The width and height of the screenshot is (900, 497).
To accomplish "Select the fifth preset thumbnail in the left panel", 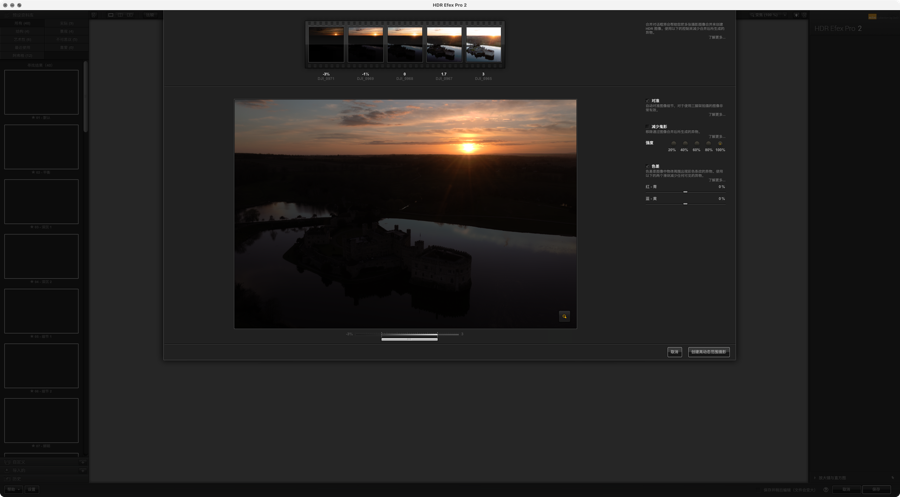I will pos(41,311).
